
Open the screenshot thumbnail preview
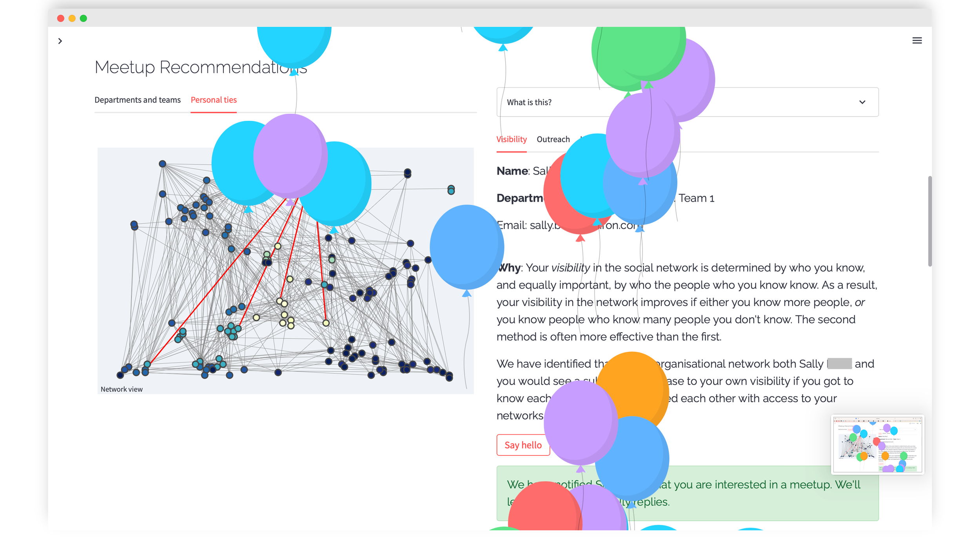[877, 444]
